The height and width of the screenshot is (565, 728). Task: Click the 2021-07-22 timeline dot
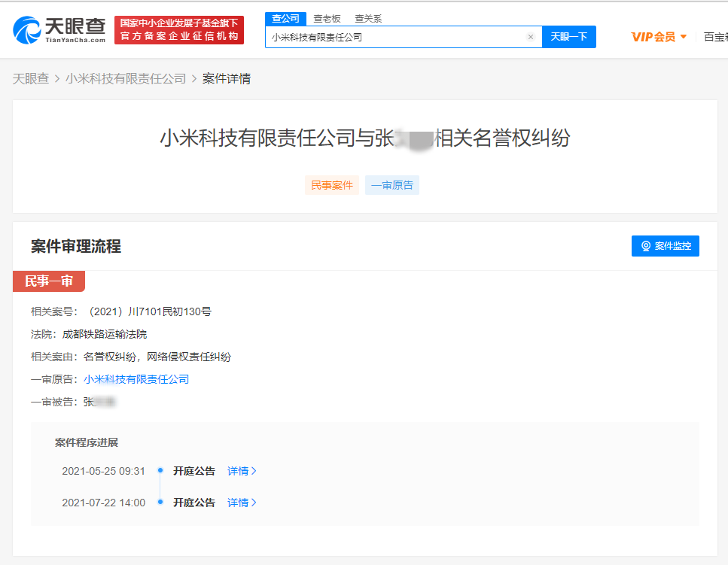(x=160, y=503)
